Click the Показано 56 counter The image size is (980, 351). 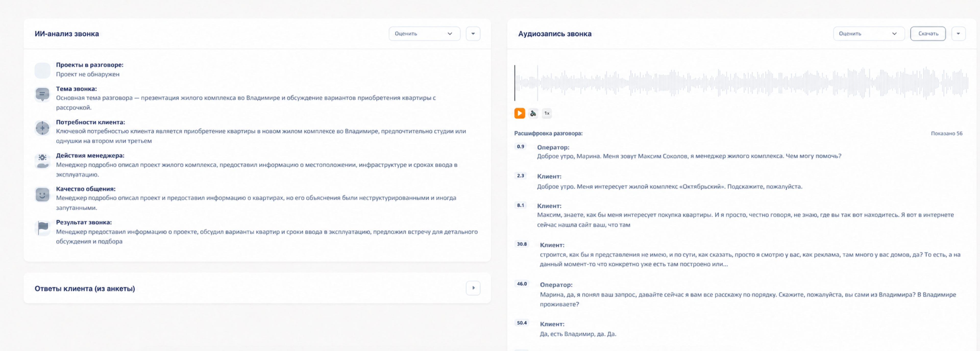pos(947,133)
